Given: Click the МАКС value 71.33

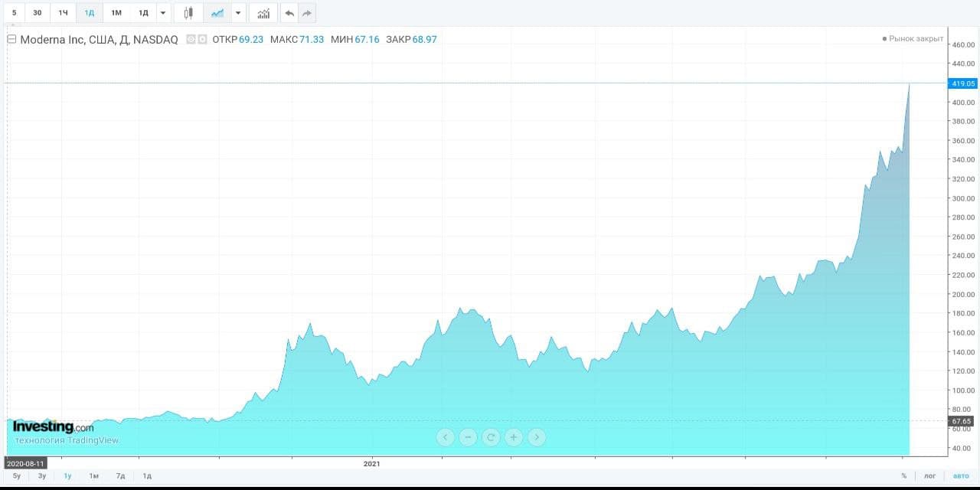Looking at the screenshot, I should click(x=312, y=39).
